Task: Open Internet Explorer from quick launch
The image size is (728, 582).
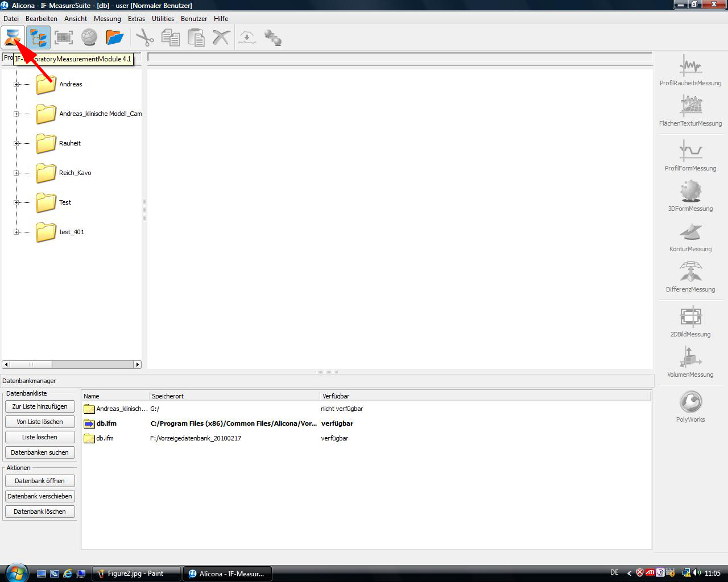Action: (68, 573)
